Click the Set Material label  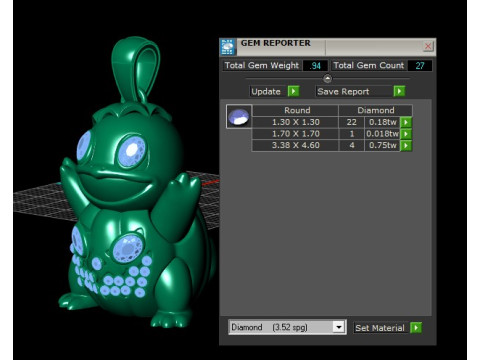380,328
